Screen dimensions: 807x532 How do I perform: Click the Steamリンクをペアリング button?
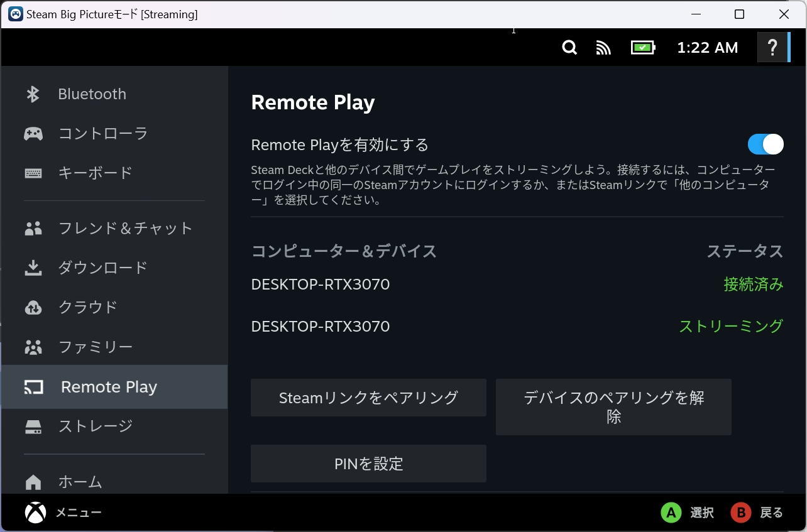pyautogui.click(x=368, y=398)
